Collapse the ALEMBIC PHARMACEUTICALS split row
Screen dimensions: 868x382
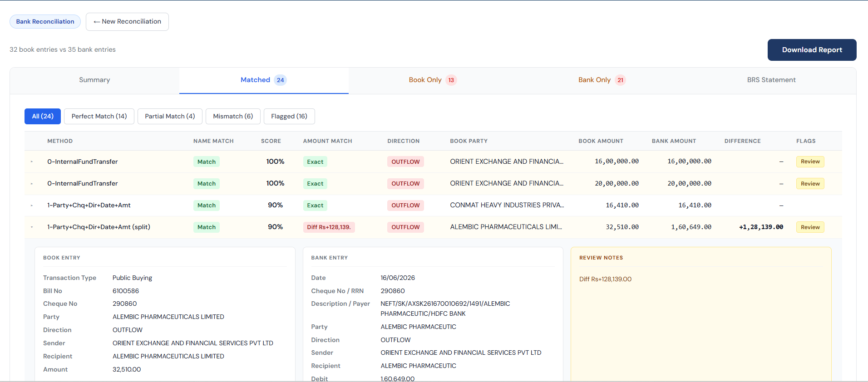coord(32,227)
